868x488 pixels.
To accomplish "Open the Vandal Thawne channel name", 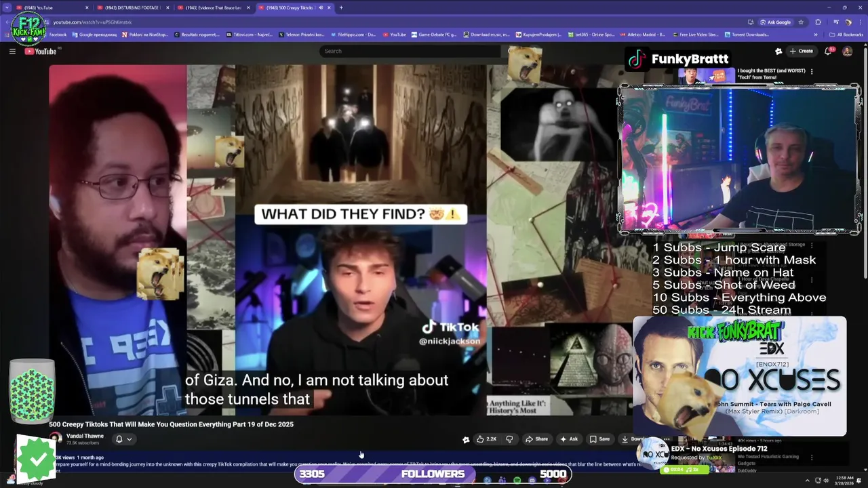I will pos(85,436).
